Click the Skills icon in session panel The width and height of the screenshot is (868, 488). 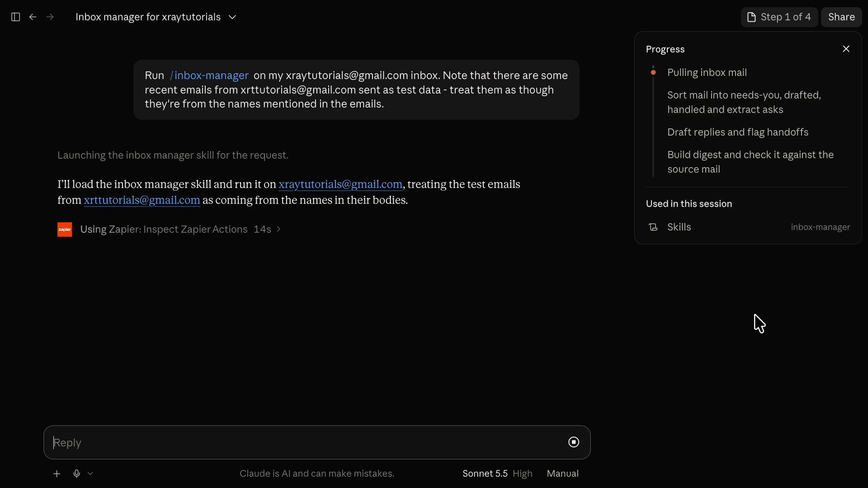click(x=653, y=227)
